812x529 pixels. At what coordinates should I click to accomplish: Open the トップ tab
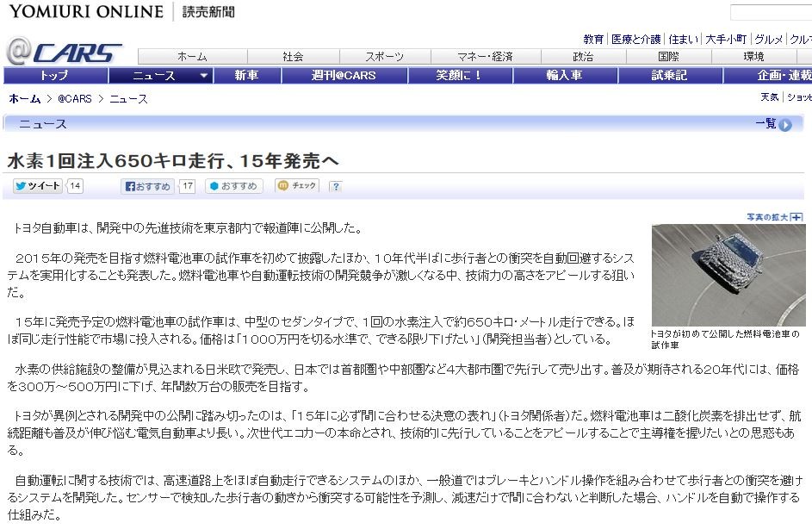coord(55,76)
